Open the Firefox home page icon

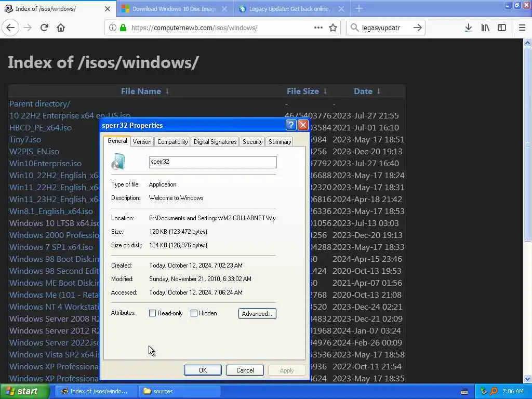tap(61, 28)
